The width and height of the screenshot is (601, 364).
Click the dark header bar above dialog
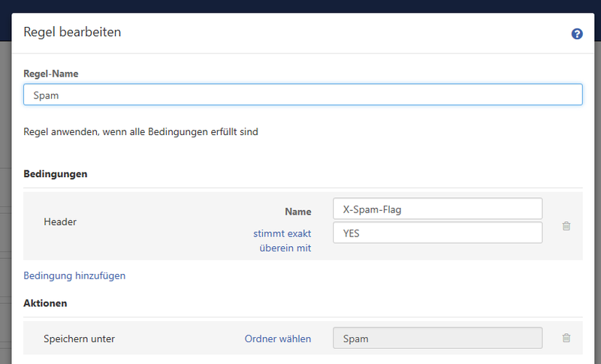pos(300,6)
